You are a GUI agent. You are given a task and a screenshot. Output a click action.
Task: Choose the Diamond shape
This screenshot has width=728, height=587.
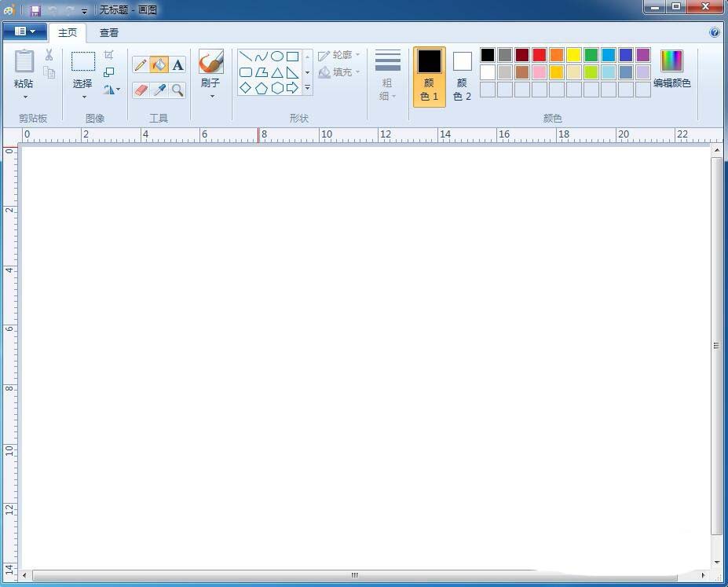[x=246, y=88]
